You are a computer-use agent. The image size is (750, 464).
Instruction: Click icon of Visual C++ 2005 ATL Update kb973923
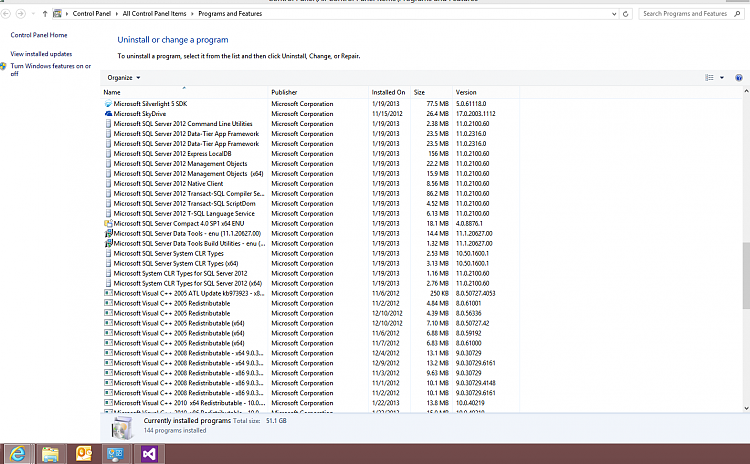(108, 293)
